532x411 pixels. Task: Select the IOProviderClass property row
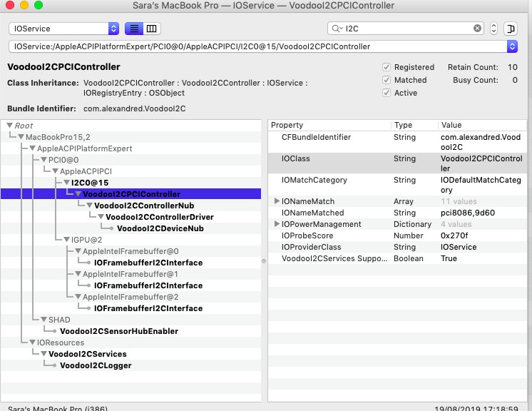coord(397,247)
